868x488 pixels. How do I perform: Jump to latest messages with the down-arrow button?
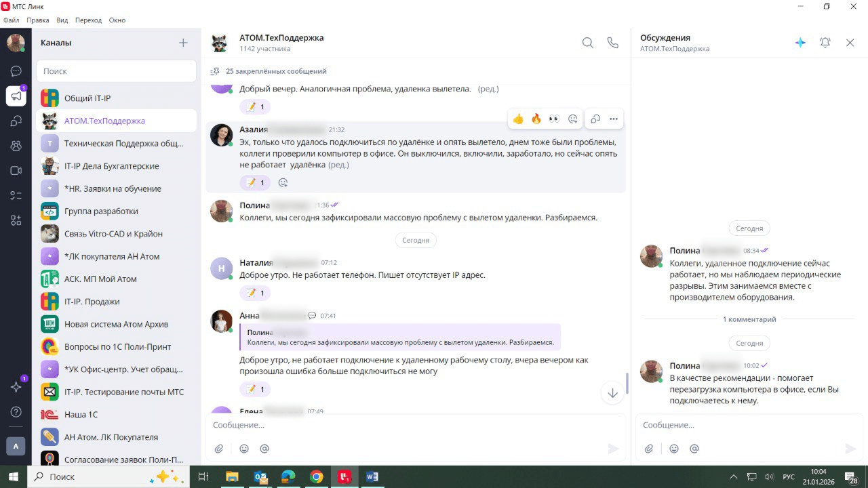[613, 393]
